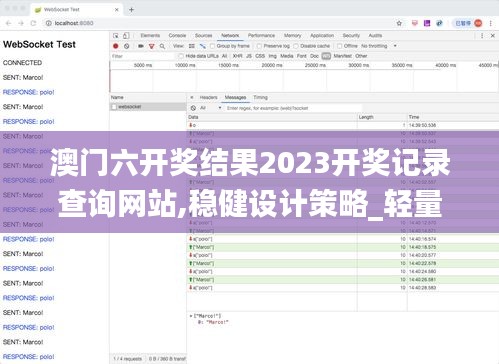Open the Memory tab
The width and height of the screenshot is (499, 364).
click(x=292, y=35)
